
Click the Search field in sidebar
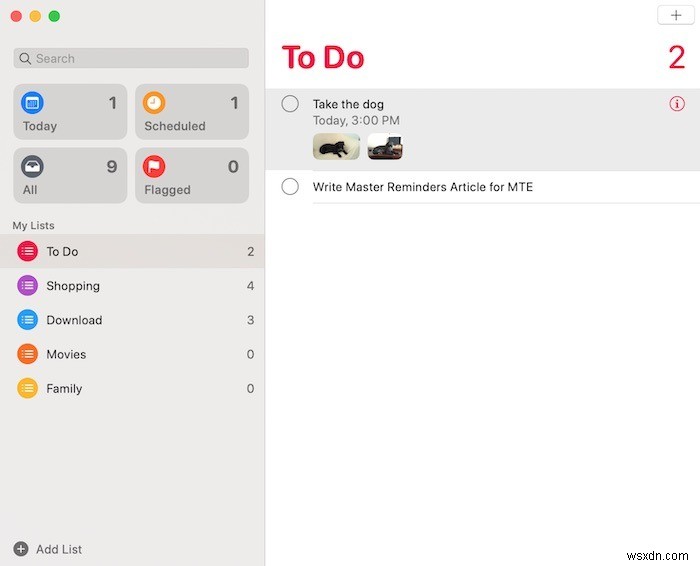[131, 58]
